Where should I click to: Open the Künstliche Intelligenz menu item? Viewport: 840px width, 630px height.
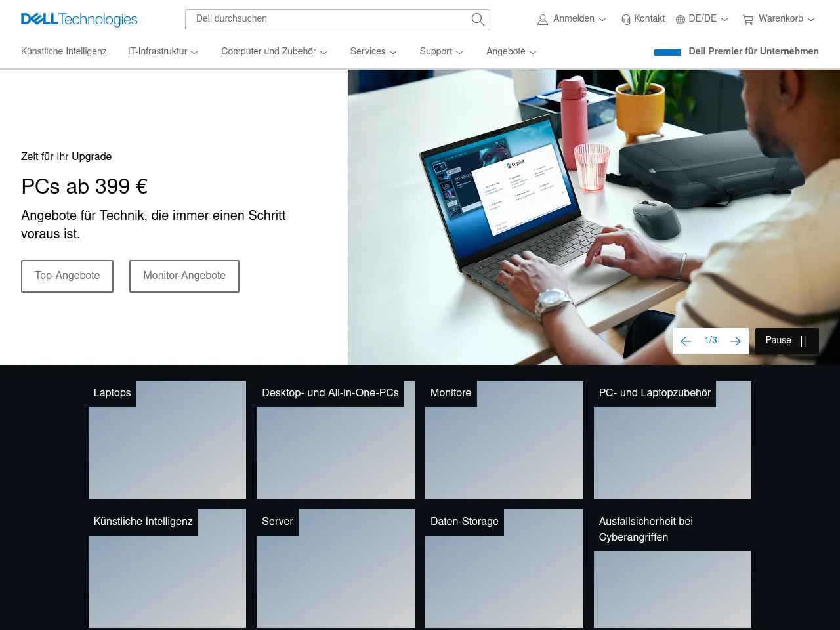pyautogui.click(x=64, y=51)
